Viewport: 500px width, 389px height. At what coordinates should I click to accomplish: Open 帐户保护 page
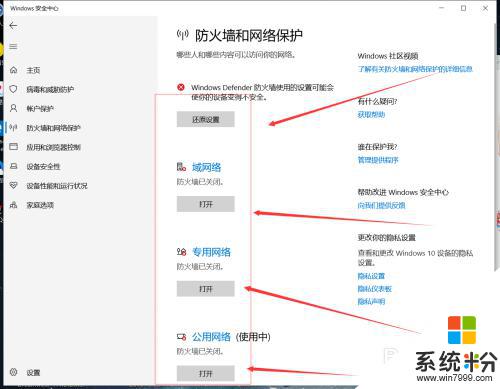point(40,109)
